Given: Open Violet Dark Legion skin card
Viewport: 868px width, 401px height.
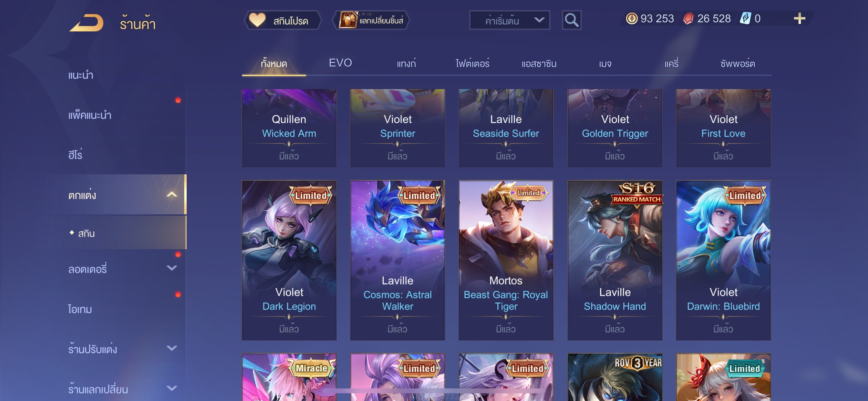Looking at the screenshot, I should 289,260.
